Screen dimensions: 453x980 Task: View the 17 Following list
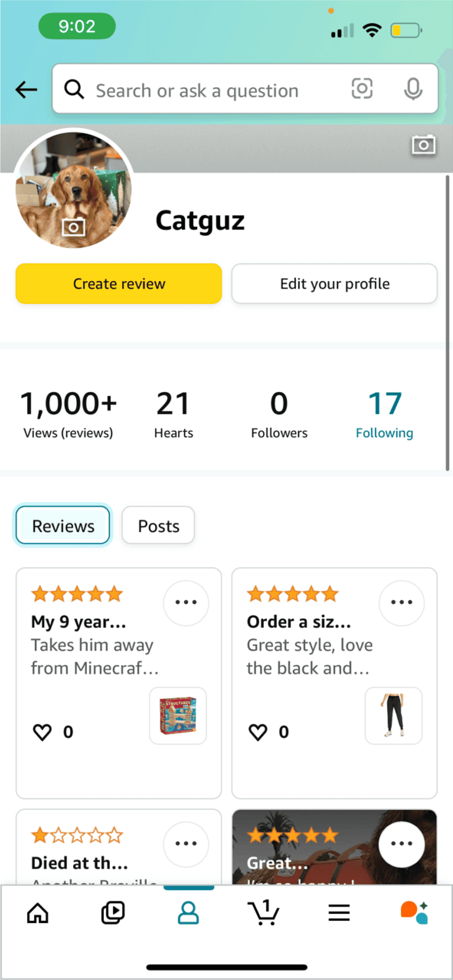click(x=385, y=414)
